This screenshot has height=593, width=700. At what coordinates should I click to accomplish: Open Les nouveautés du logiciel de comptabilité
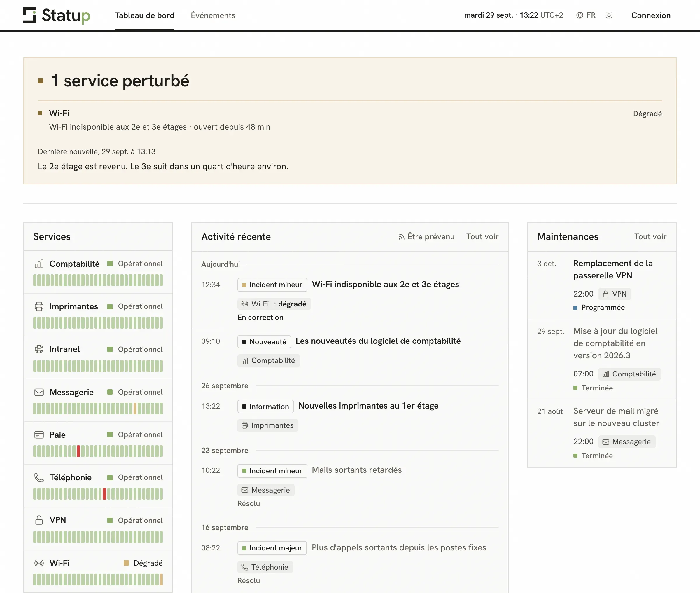(x=378, y=341)
